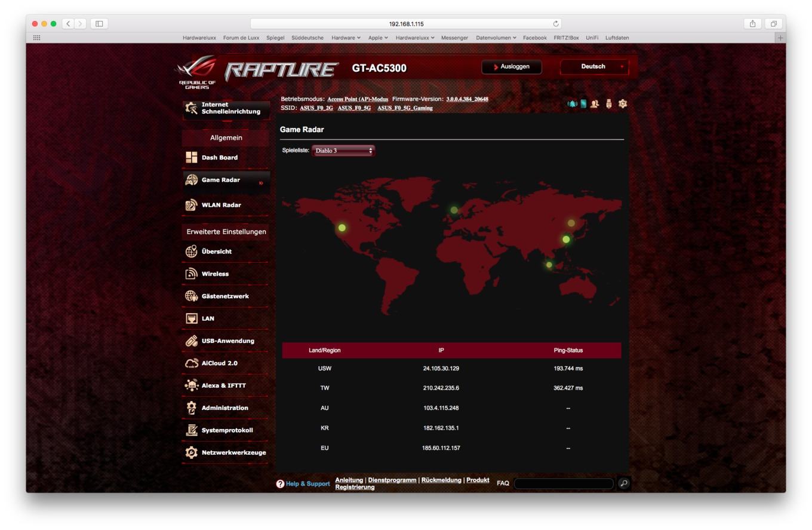Viewport: 812px width, 530px height.
Task: Click the Ausloggen button
Action: pyautogui.click(x=512, y=66)
